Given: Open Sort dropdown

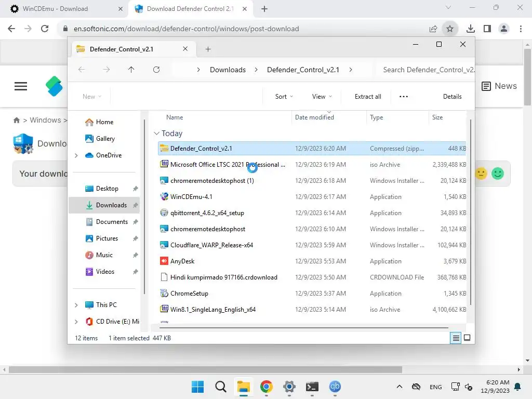Looking at the screenshot, I should [x=284, y=97].
